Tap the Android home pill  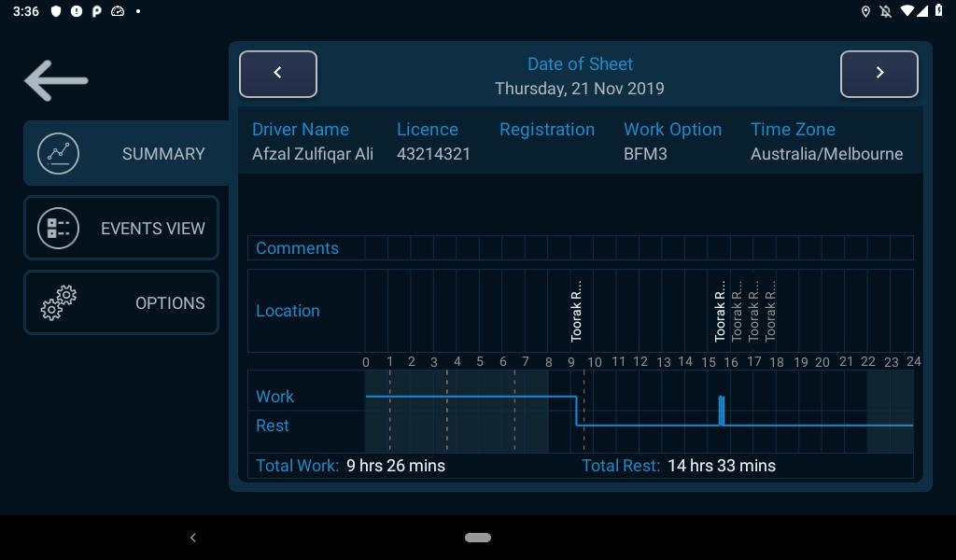point(478,538)
